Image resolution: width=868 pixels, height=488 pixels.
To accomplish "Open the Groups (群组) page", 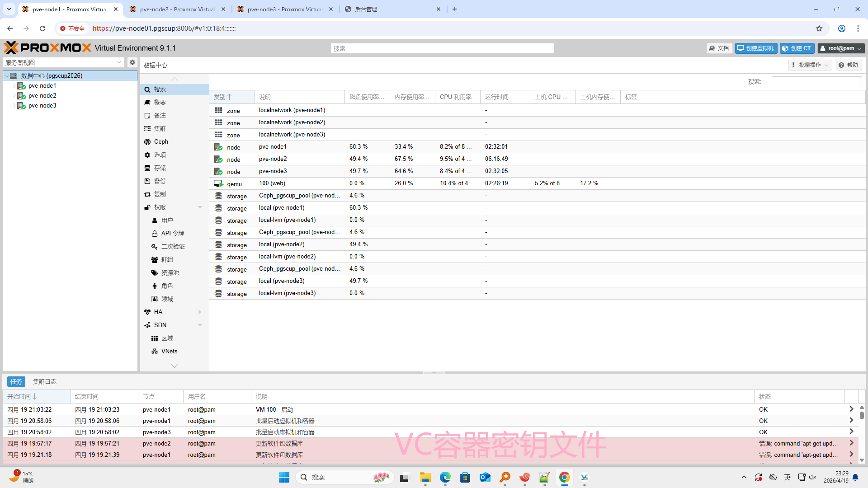I will point(167,259).
